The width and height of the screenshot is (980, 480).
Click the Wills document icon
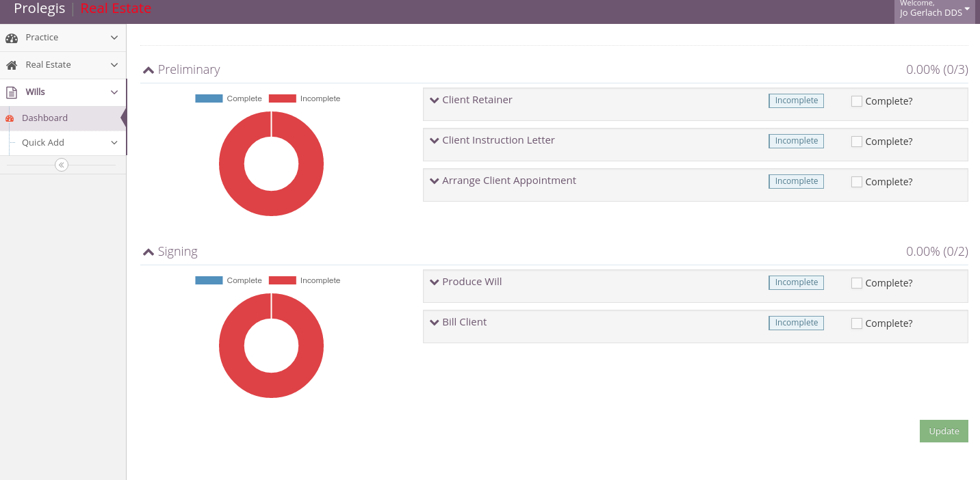[12, 92]
